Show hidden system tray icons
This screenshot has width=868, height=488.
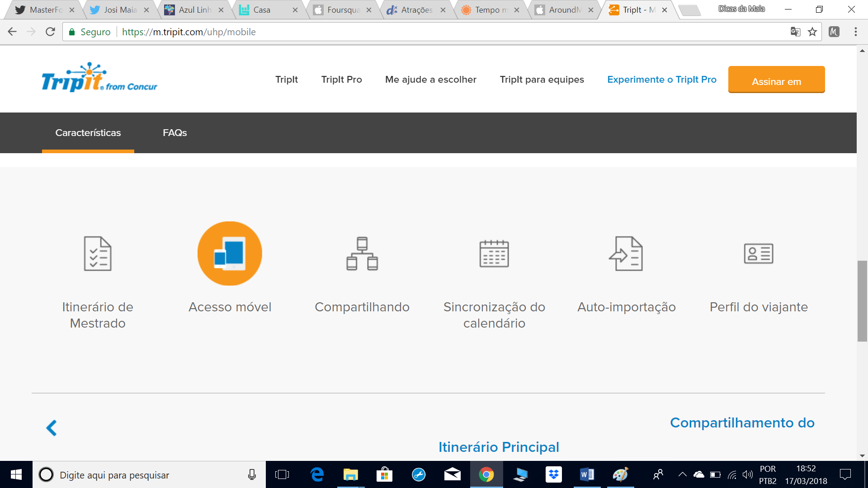pos(682,474)
